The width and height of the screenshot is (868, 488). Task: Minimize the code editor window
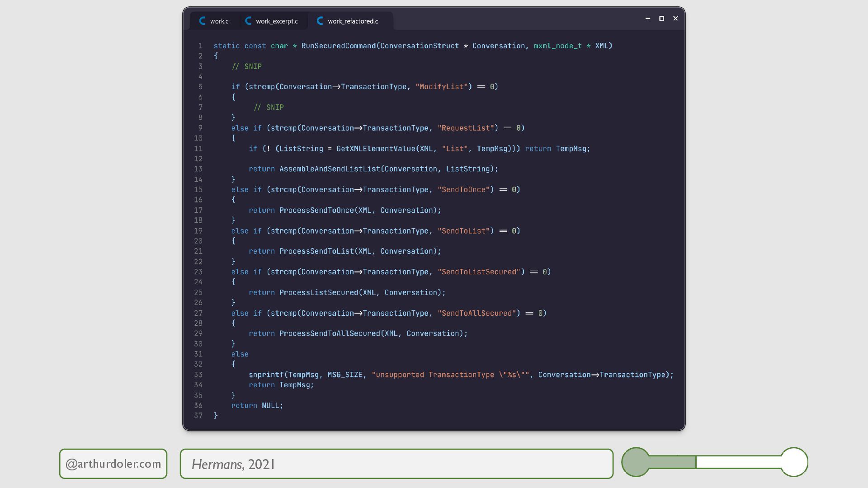(x=648, y=19)
